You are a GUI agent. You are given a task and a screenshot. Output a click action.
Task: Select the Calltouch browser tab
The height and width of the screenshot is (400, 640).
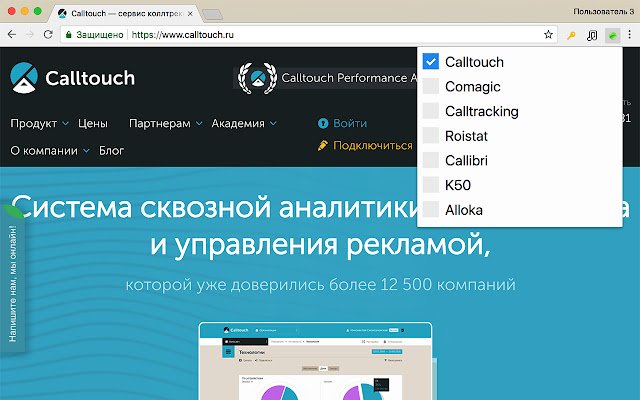click(126, 13)
